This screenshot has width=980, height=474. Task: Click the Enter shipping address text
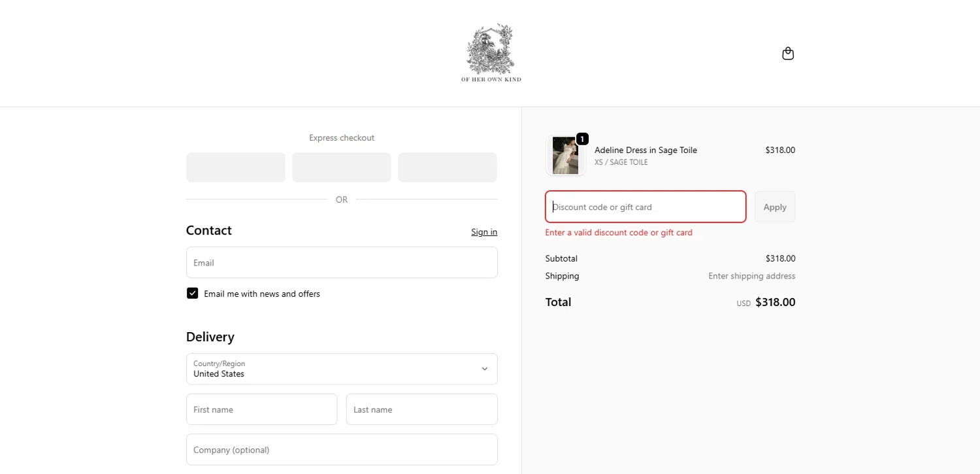tap(752, 276)
